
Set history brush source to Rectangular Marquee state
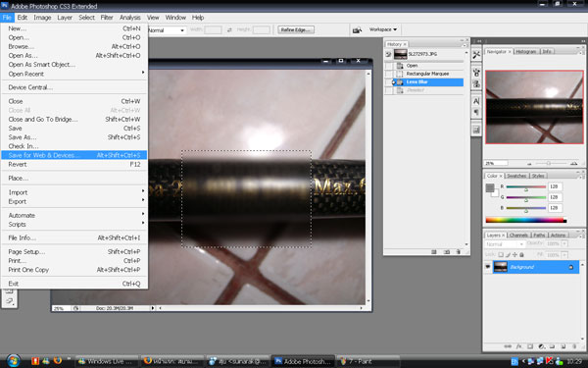[389, 74]
